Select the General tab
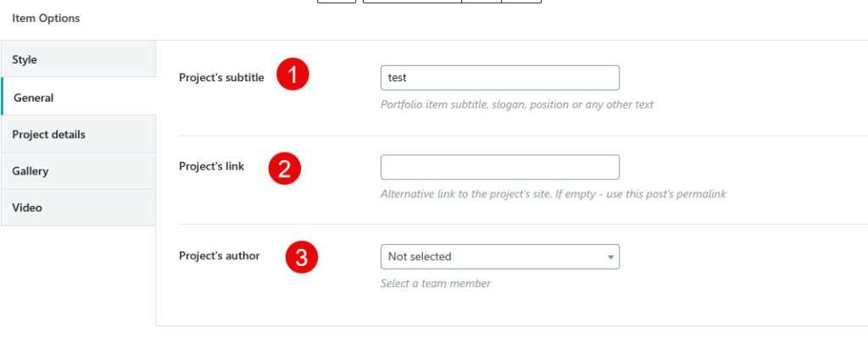Image resolution: width=868 pixels, height=349 pixels. click(78, 97)
